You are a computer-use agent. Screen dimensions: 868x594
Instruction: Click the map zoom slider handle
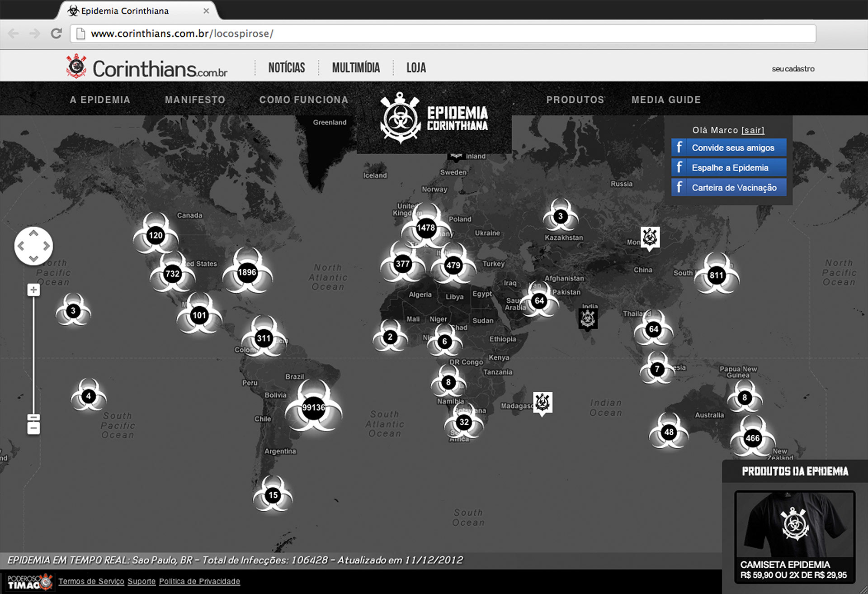pyautogui.click(x=33, y=417)
